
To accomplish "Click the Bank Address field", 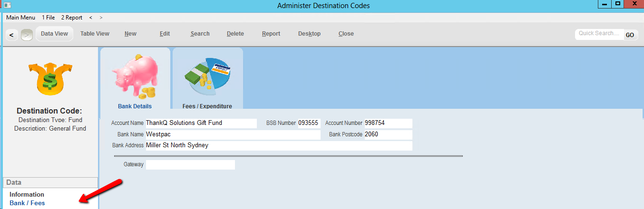I will click(279, 145).
